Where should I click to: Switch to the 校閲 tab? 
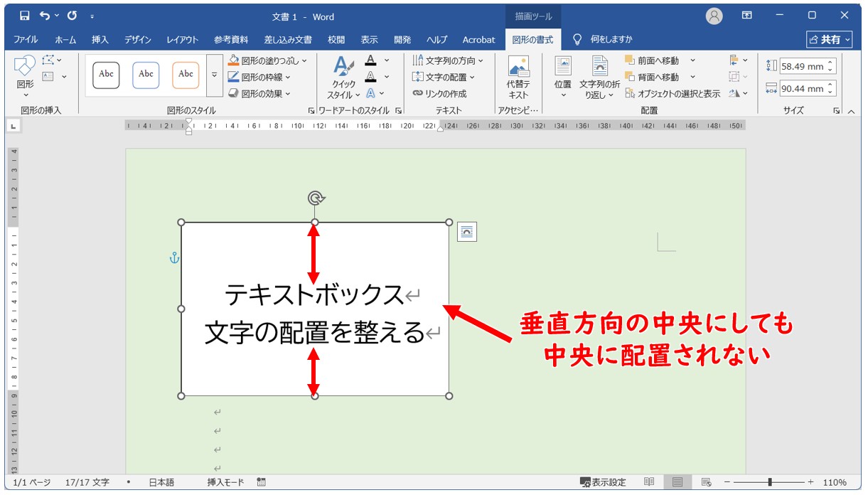(x=336, y=40)
